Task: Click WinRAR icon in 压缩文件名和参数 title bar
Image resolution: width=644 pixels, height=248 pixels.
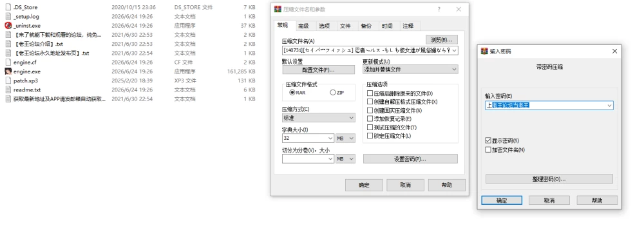Action: pyautogui.click(x=278, y=10)
